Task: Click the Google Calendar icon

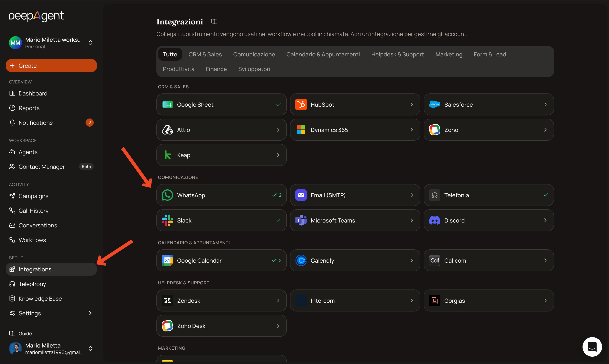Action: [x=167, y=260]
